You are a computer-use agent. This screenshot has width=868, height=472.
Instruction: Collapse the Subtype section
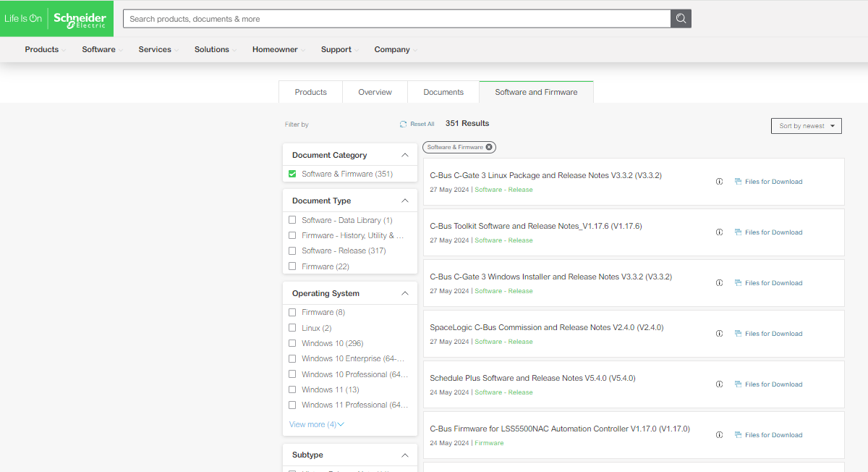(x=405, y=455)
